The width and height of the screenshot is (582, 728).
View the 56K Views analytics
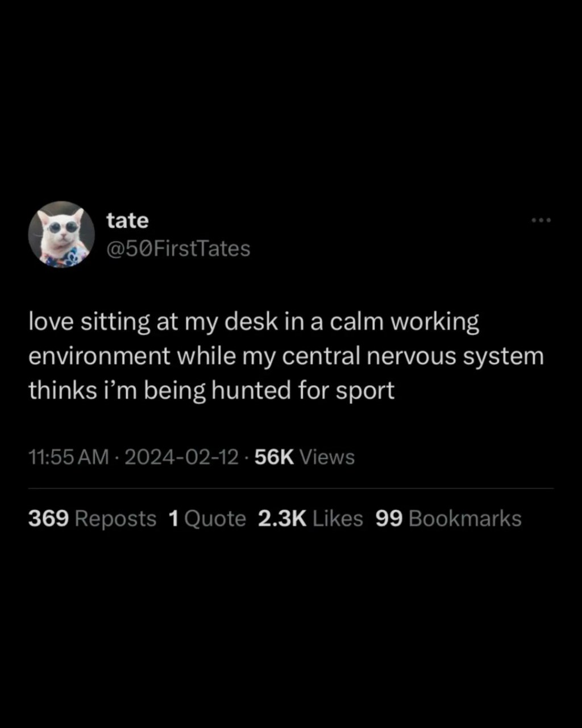point(305,457)
